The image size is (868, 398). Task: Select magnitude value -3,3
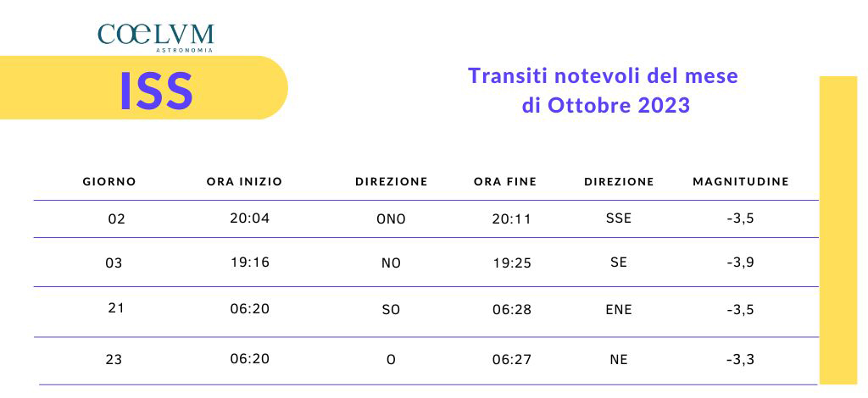tap(741, 360)
